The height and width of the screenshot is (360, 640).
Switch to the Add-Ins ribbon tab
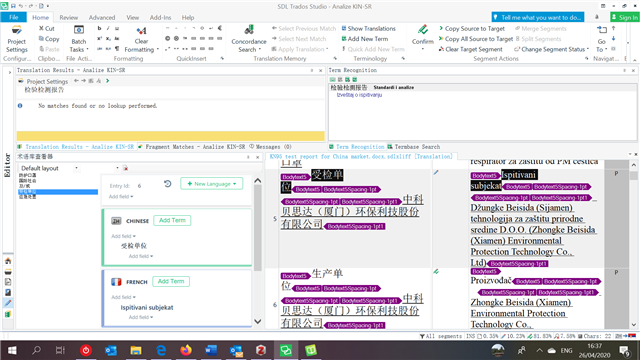click(x=160, y=18)
